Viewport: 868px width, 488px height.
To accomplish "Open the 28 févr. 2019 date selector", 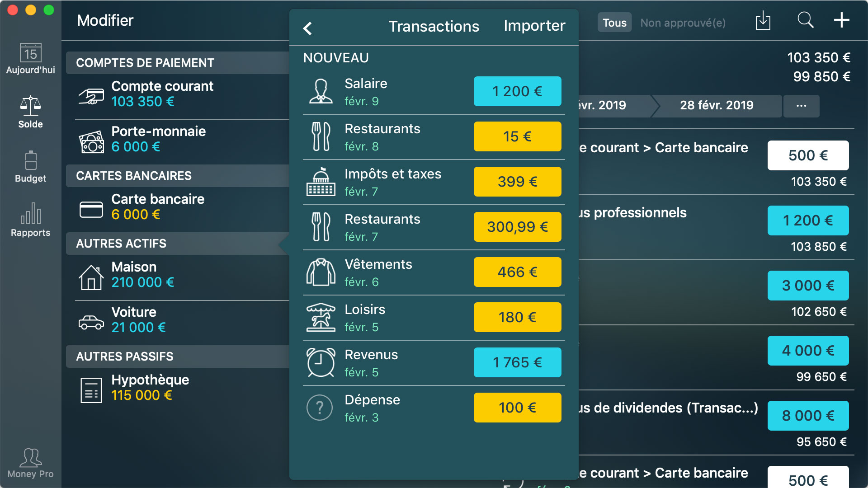I will tap(717, 106).
